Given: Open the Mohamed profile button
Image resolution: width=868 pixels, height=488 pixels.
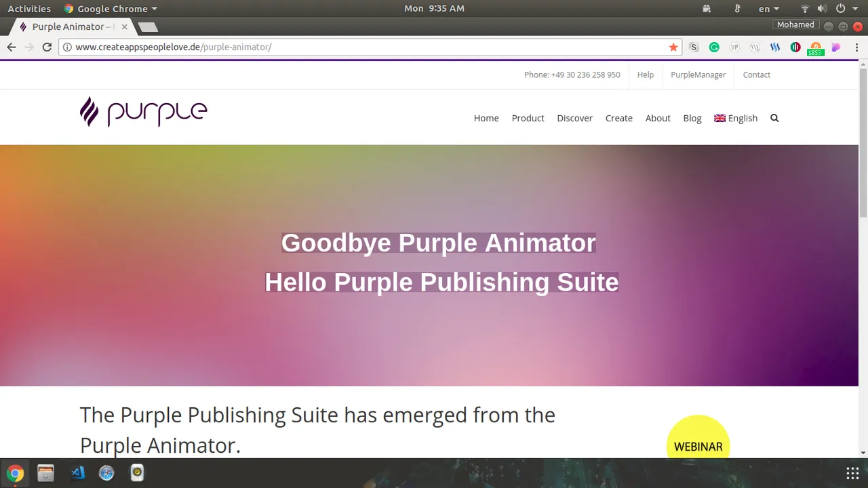Looking at the screenshot, I should (x=795, y=24).
